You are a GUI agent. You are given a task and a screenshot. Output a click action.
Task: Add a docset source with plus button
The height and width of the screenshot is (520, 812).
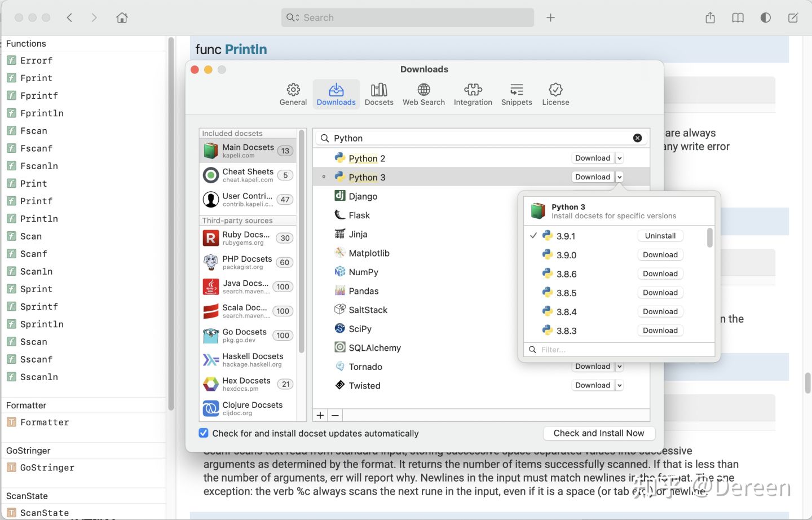320,416
